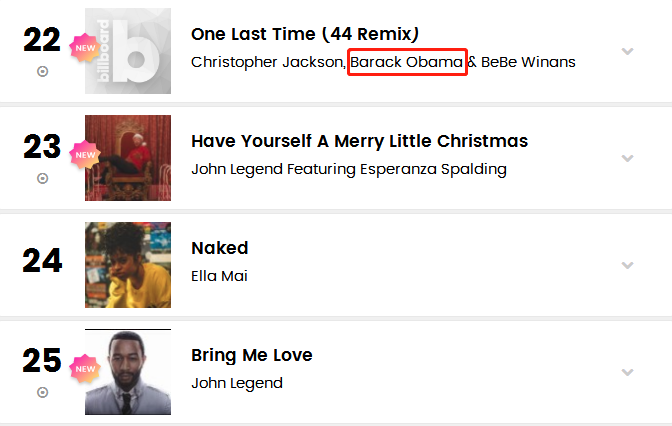This screenshot has height=426, width=672.
Task: Select the song title Naked
Action: click(x=219, y=248)
